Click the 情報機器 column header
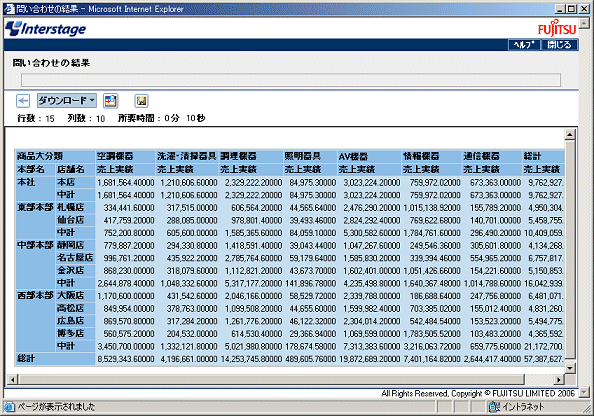The width and height of the screenshot is (594, 416). (x=431, y=156)
